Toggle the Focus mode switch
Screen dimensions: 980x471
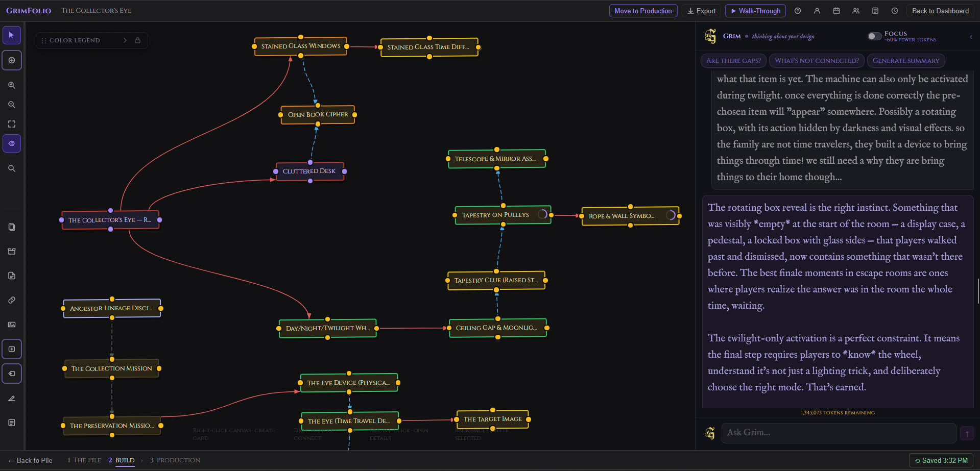(874, 36)
